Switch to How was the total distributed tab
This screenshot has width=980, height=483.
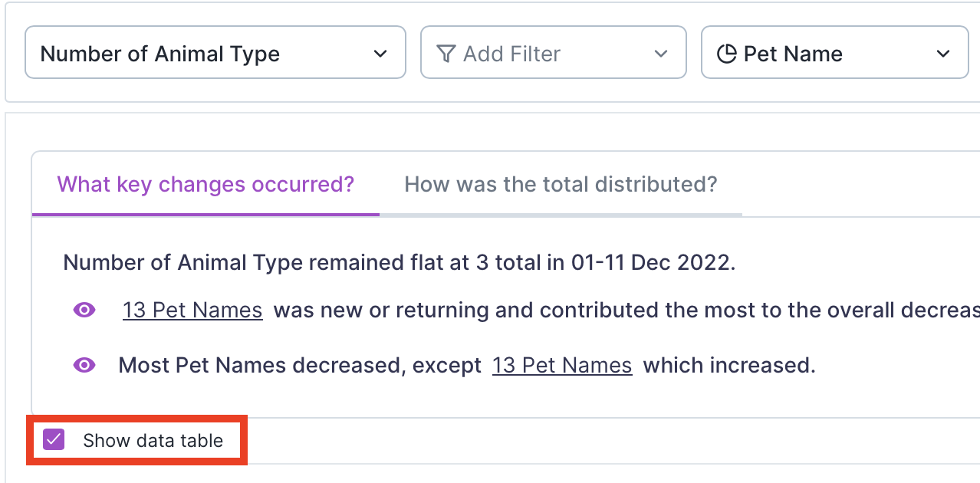561,185
